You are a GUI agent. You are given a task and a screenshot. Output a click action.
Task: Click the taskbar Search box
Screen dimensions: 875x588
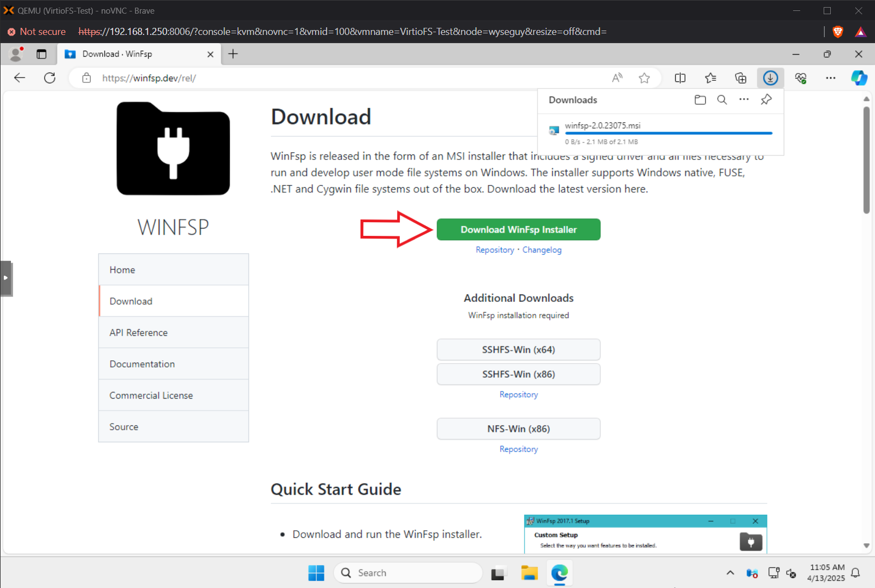408,573
